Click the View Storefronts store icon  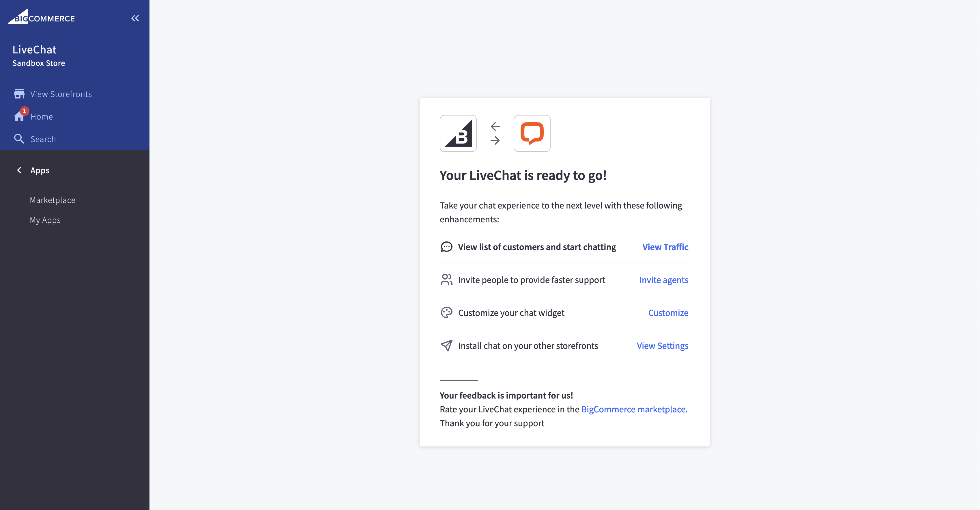(19, 93)
